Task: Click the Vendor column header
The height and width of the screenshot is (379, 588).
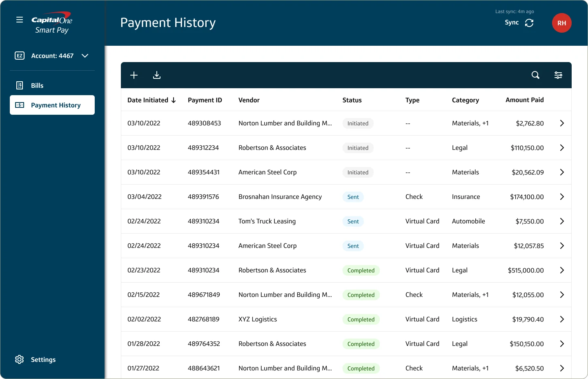Action: click(249, 100)
